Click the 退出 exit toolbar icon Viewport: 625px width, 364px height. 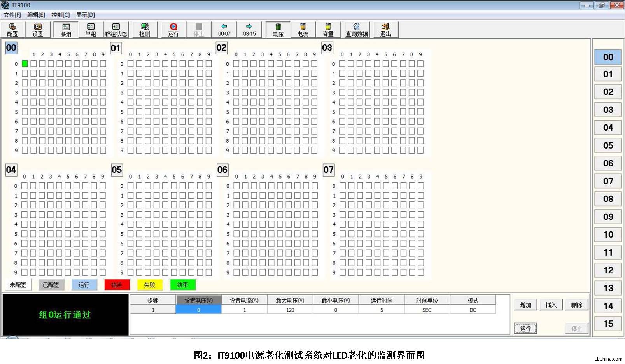point(385,30)
